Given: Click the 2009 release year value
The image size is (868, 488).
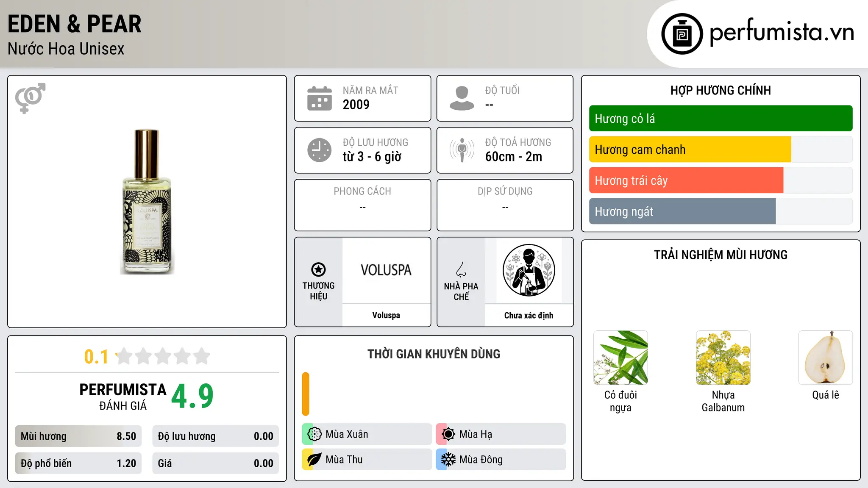Looking at the screenshot, I should coord(356,105).
